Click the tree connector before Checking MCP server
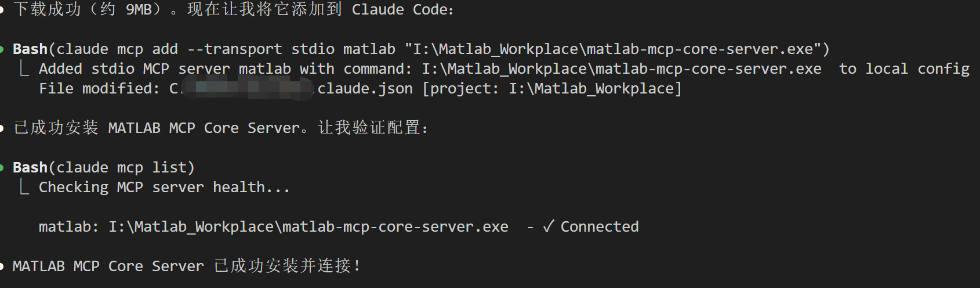The height and width of the screenshot is (288, 980). pos(24,188)
